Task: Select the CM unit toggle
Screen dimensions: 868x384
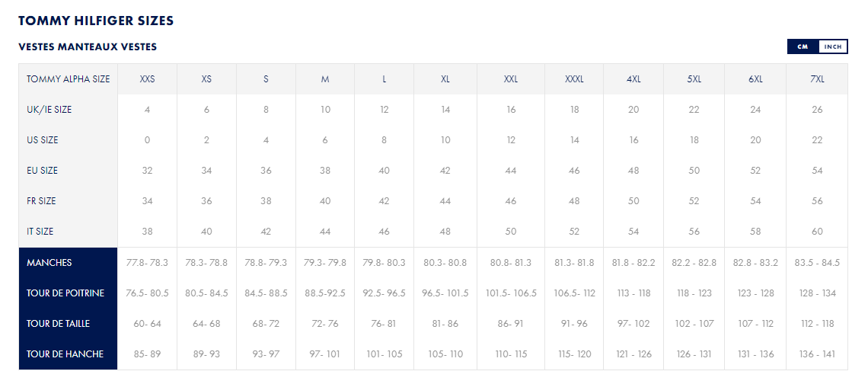Action: (803, 47)
